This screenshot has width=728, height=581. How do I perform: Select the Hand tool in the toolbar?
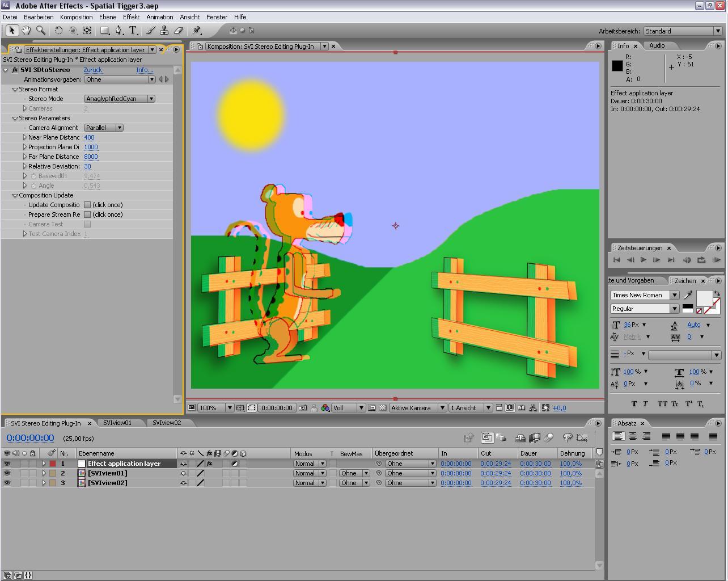click(26, 30)
